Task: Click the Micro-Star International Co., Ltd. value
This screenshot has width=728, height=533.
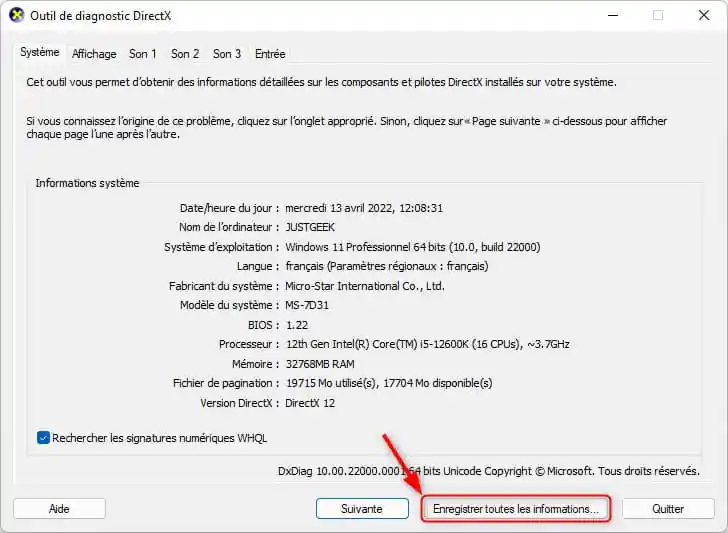Action: pyautogui.click(x=365, y=286)
